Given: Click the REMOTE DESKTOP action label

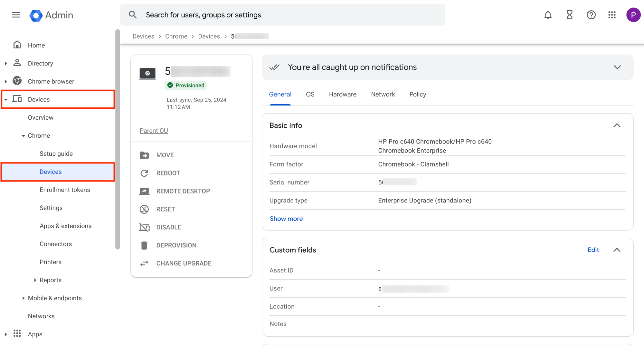Looking at the screenshot, I should coord(183,191).
